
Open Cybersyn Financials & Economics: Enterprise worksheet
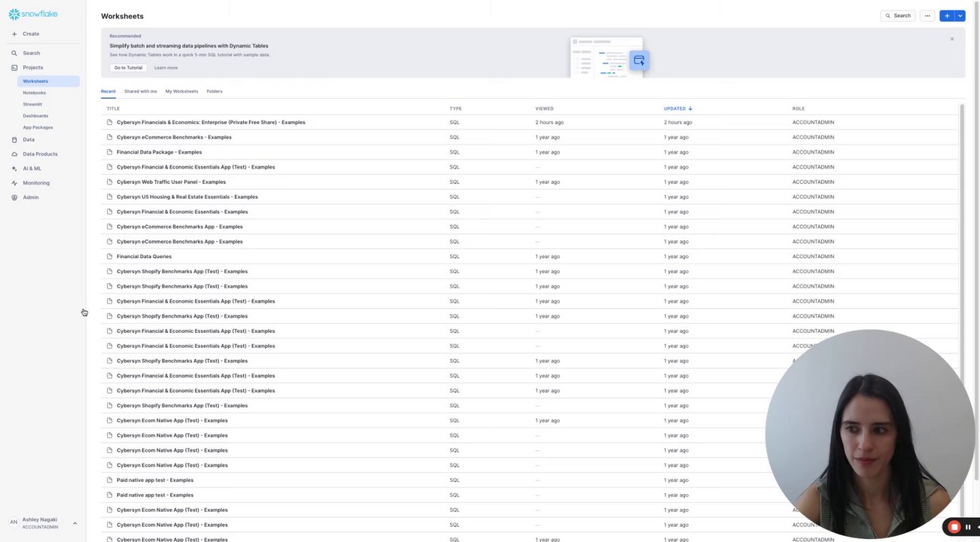211,123
